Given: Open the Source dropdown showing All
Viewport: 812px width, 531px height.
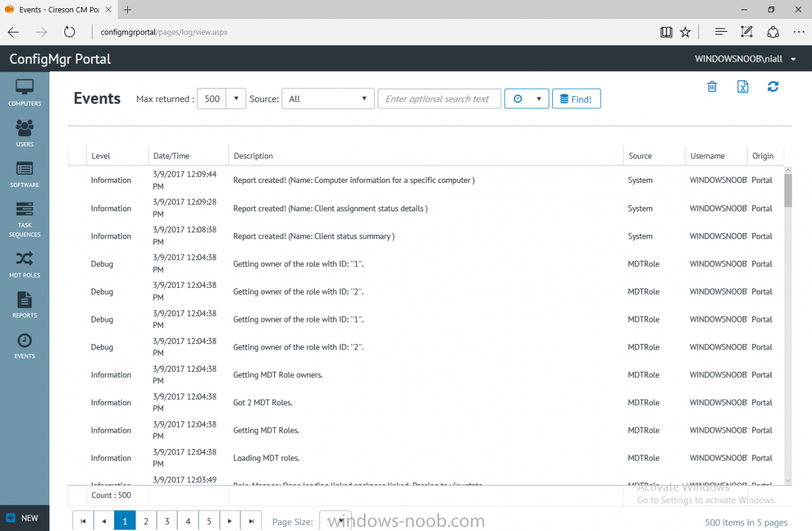Looking at the screenshot, I should click(x=328, y=99).
